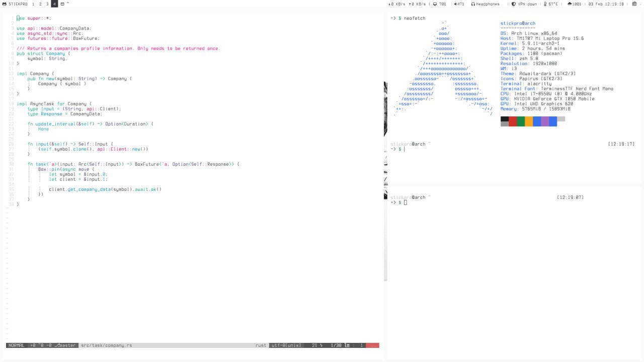Click 'fn task' function signature line
The image size is (644, 362).
pos(134,164)
